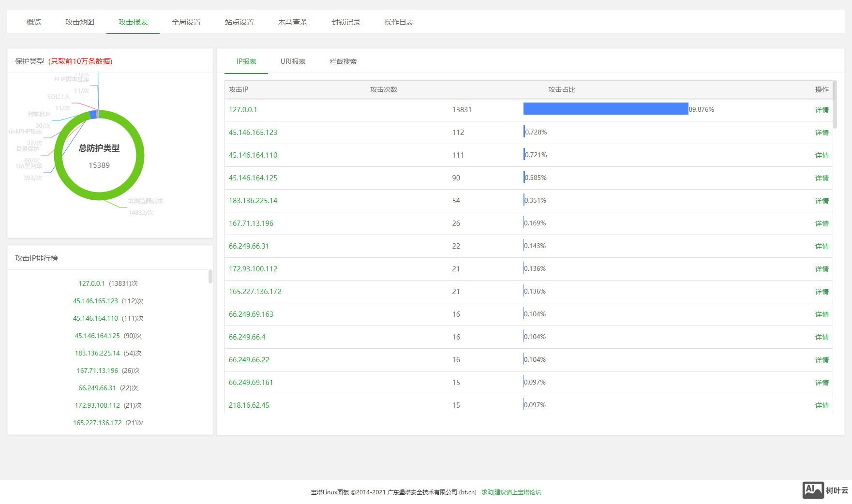This screenshot has height=504, width=852.
Task: Select 167.71.13.196 in the ranking list
Action: pos(97,371)
